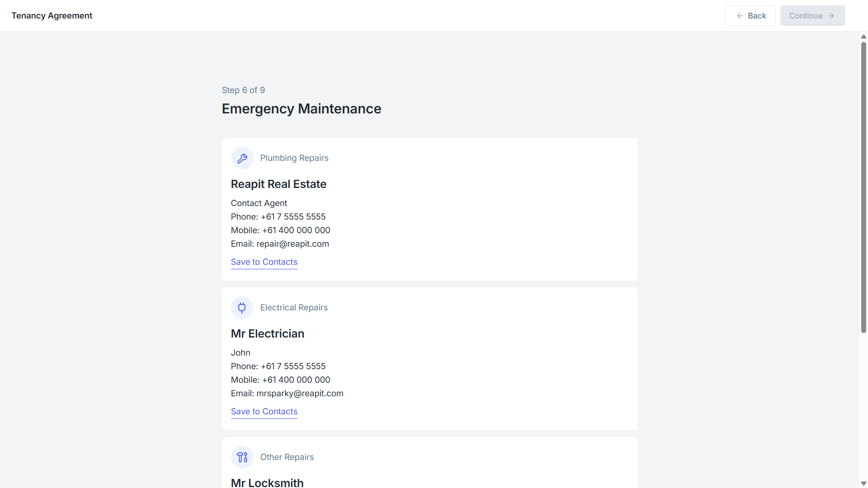Click the vertical scrollbar thumb
The width and height of the screenshot is (868, 488).
[x=863, y=188]
